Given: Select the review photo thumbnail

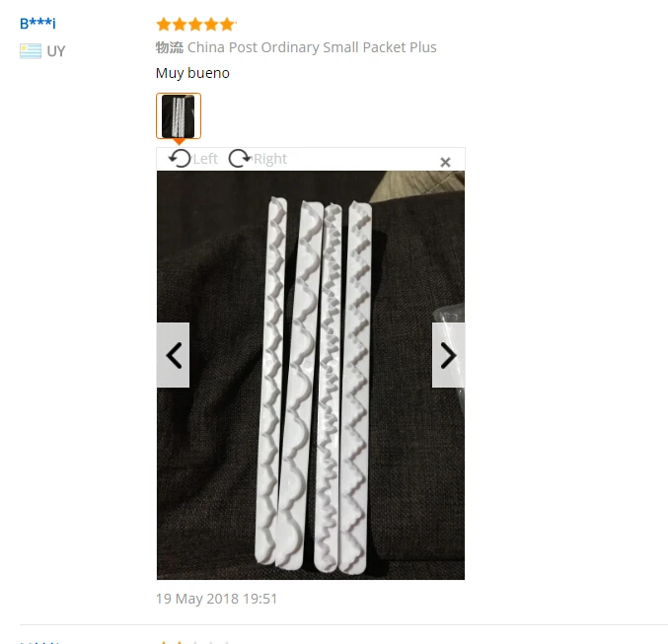Looking at the screenshot, I should (179, 115).
